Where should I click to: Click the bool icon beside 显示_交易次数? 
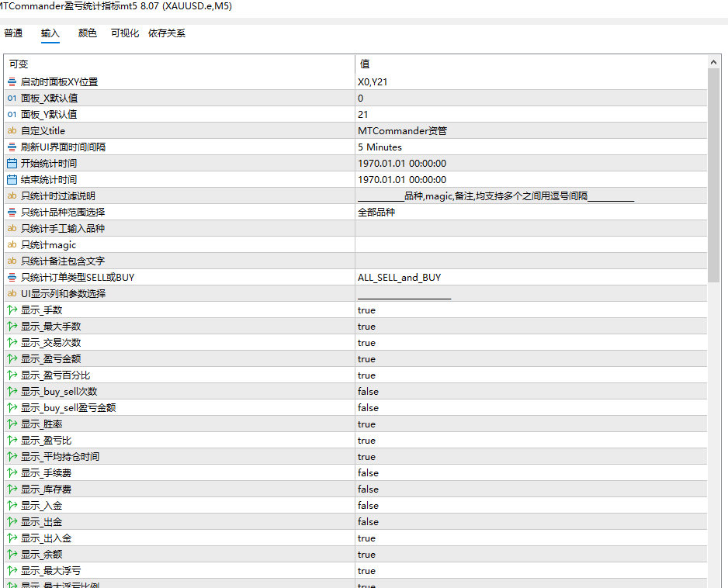[x=12, y=343]
